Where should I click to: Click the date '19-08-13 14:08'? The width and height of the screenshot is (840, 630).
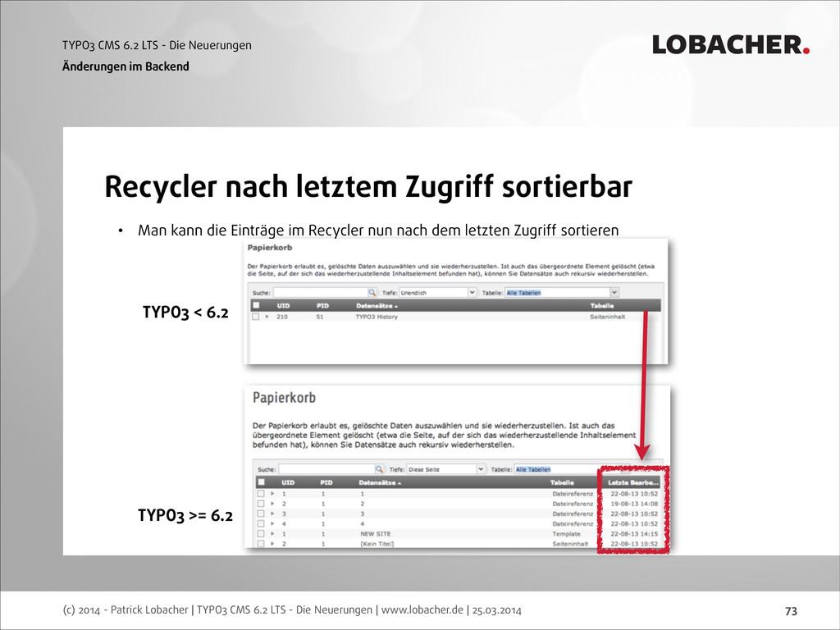pos(634,504)
